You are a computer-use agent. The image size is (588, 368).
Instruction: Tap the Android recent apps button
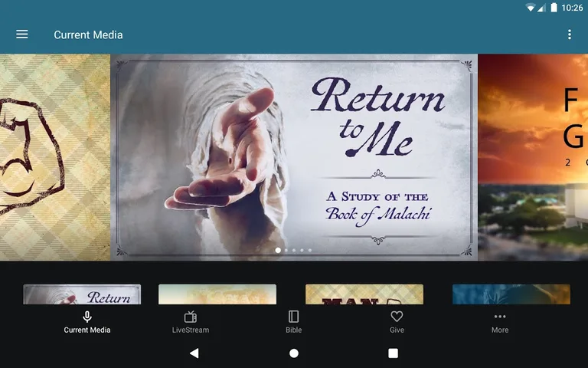(393, 353)
